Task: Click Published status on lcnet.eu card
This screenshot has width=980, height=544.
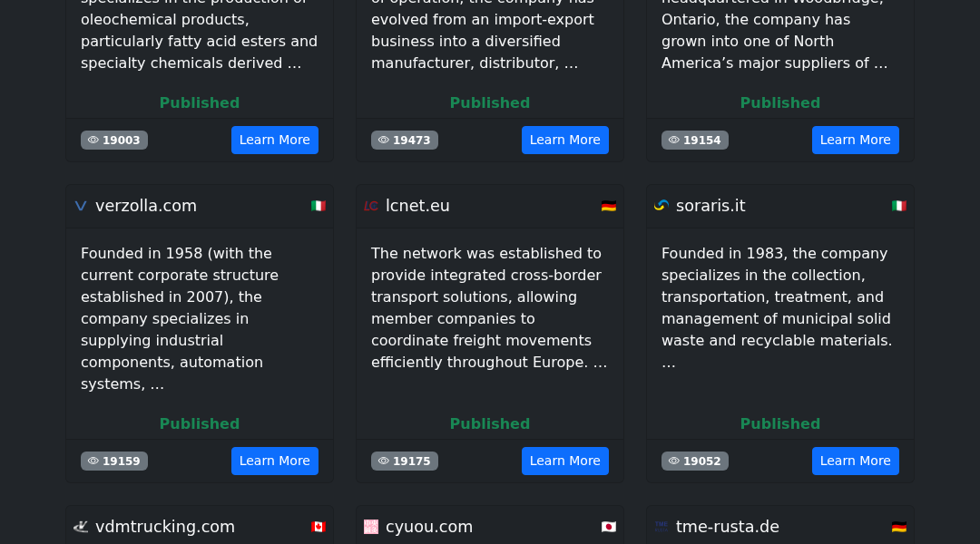Action: click(490, 423)
